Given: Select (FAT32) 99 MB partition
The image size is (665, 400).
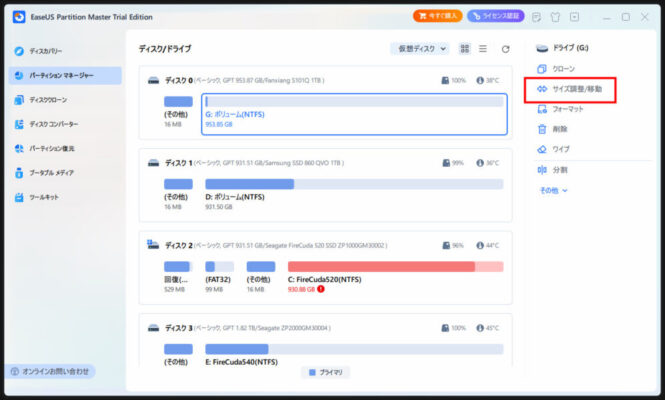Looking at the screenshot, I should pyautogui.click(x=219, y=277).
